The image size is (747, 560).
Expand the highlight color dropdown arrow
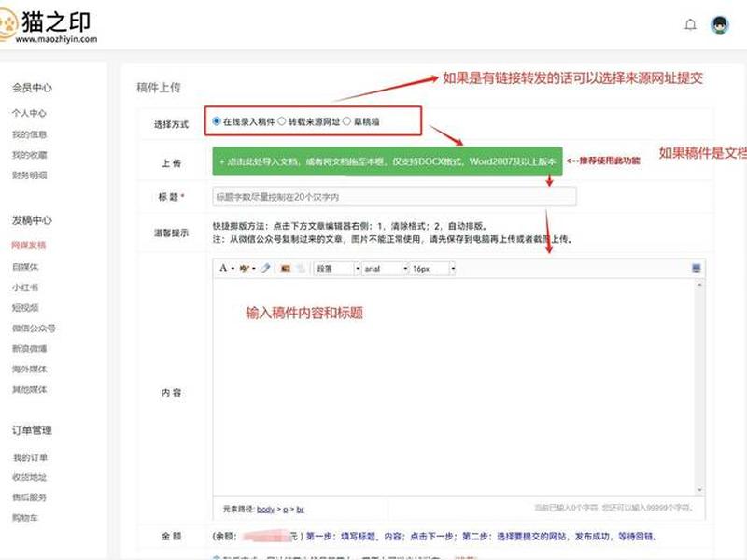coord(254,269)
